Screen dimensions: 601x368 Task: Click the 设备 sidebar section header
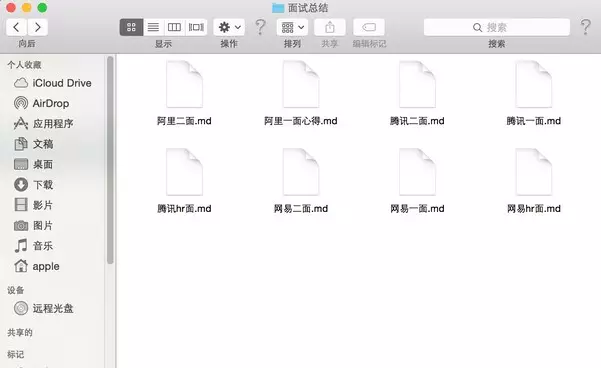click(16, 290)
